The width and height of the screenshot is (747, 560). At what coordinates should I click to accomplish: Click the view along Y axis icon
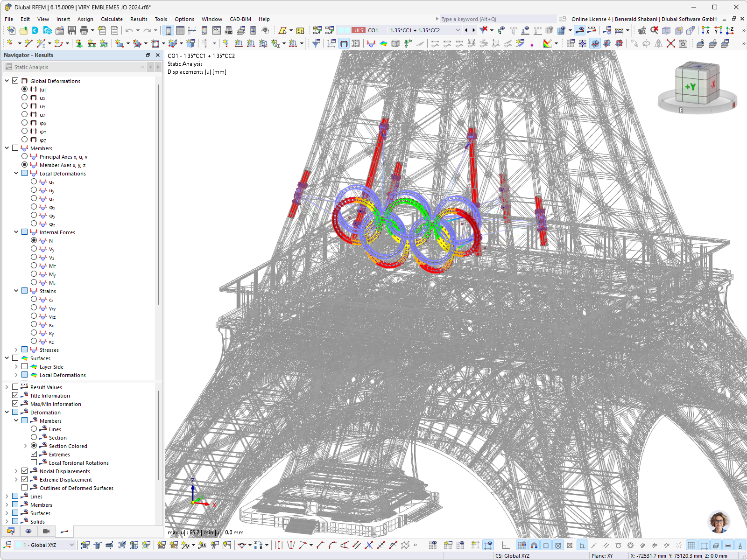tap(718, 30)
